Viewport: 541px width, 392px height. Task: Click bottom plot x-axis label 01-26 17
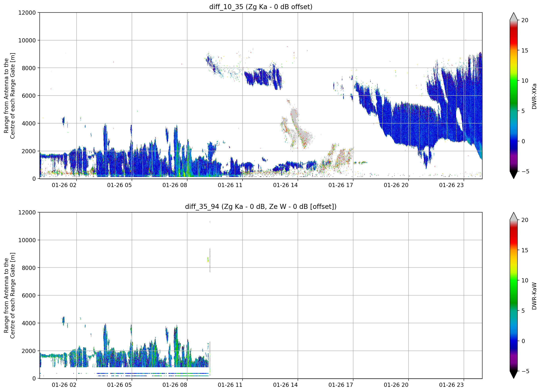pos(341,385)
